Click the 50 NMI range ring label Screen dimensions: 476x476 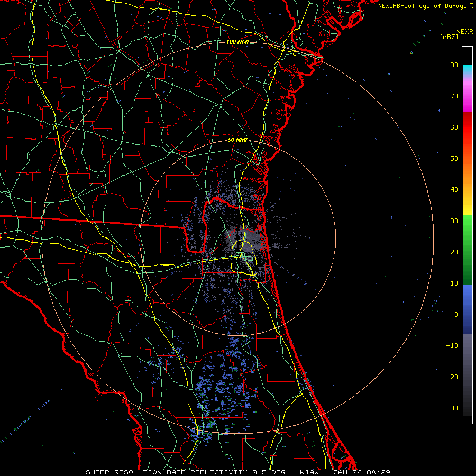point(237,140)
